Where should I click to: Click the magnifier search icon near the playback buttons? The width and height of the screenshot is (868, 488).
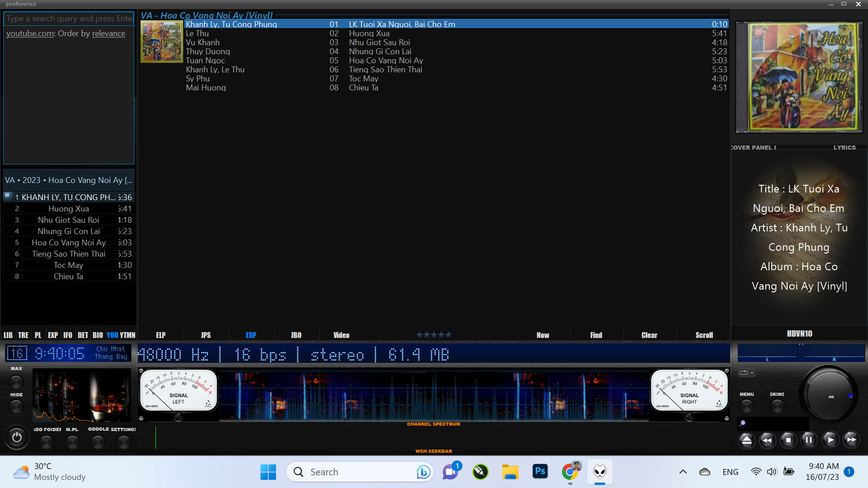click(x=742, y=423)
